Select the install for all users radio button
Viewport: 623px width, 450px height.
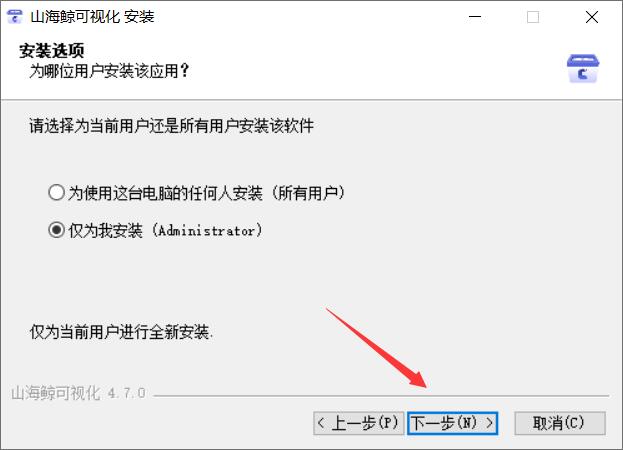[x=56, y=193]
